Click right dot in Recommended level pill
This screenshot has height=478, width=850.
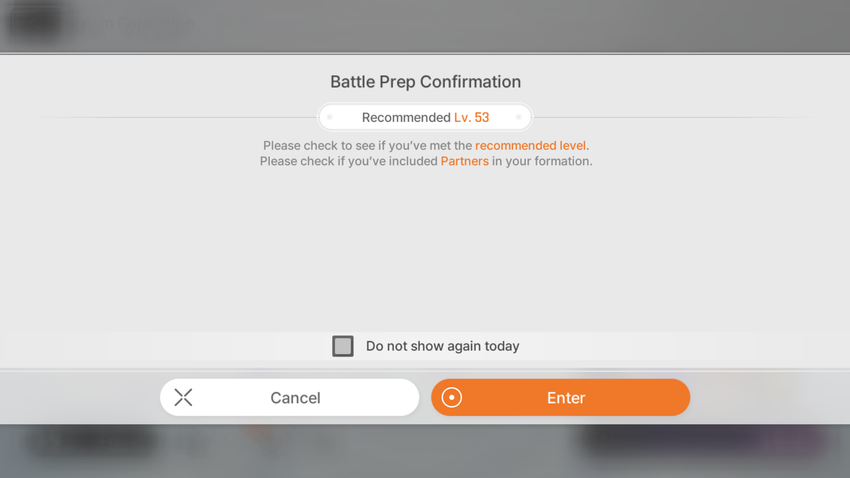(x=518, y=117)
